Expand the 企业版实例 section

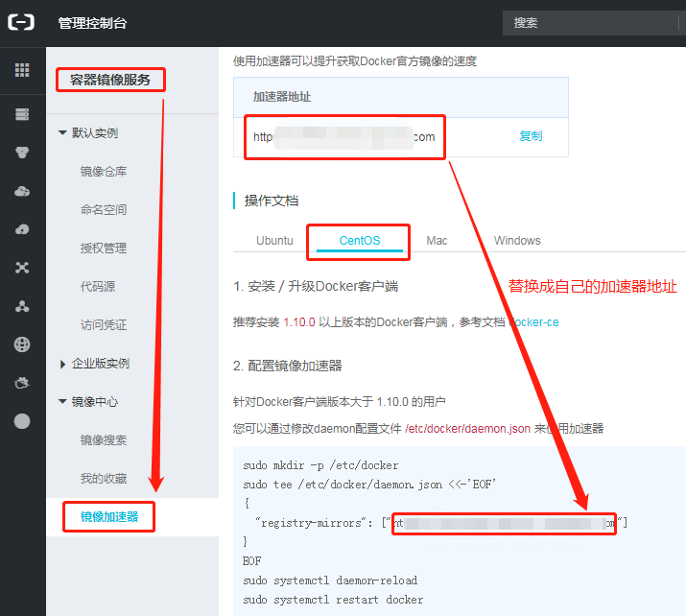click(63, 364)
